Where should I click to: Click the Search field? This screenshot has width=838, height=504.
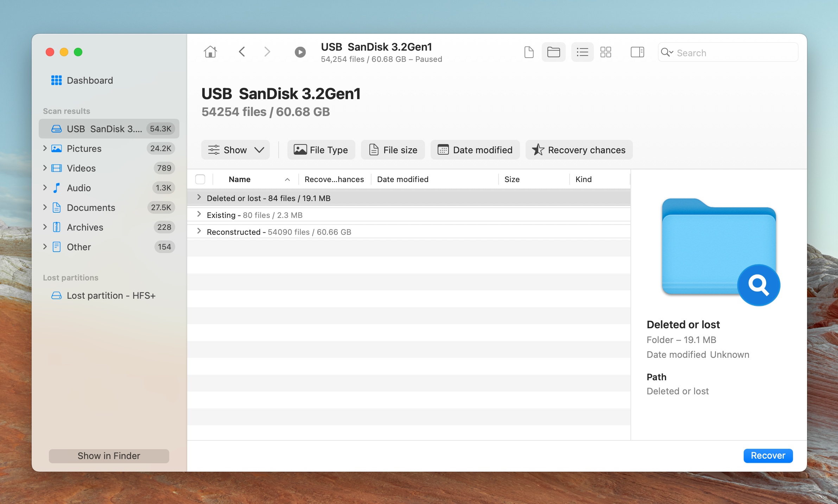pos(728,52)
